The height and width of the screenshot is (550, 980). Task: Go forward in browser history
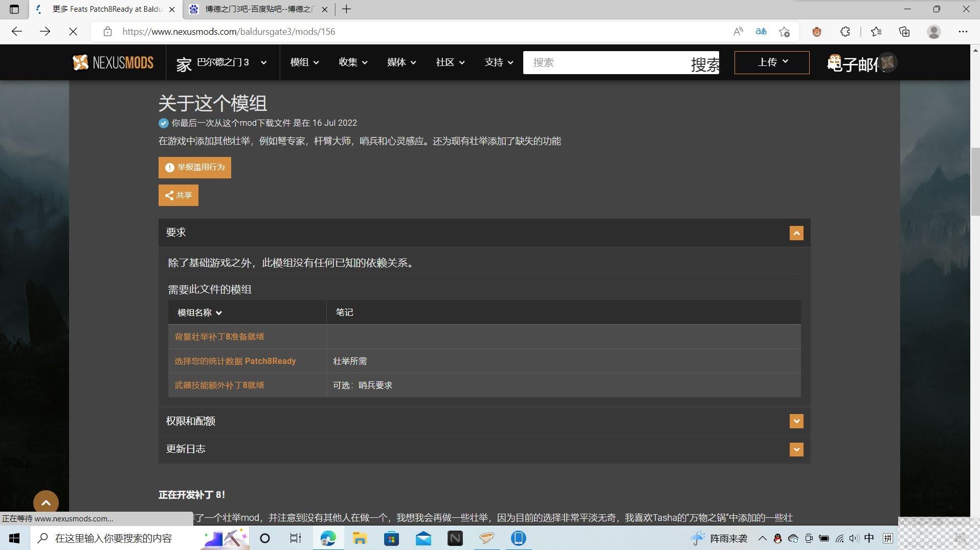(x=45, y=32)
